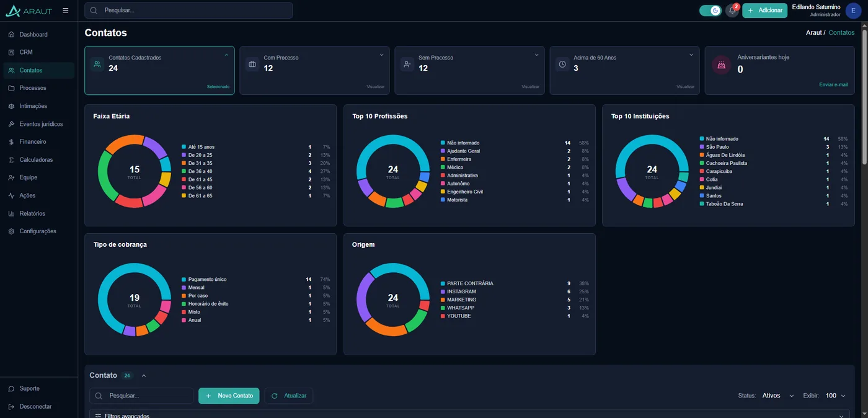Click the user avatar E icon
868x418 pixels.
[854, 11]
